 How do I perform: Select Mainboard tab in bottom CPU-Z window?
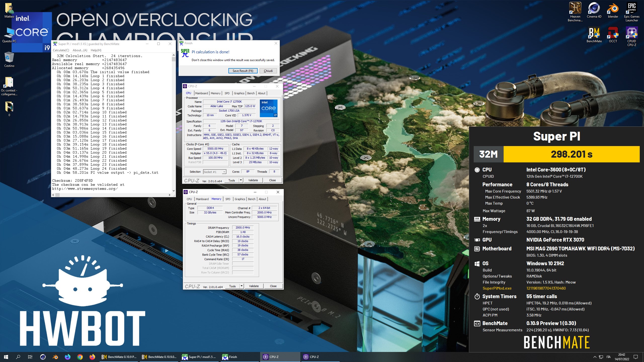pos(202,199)
